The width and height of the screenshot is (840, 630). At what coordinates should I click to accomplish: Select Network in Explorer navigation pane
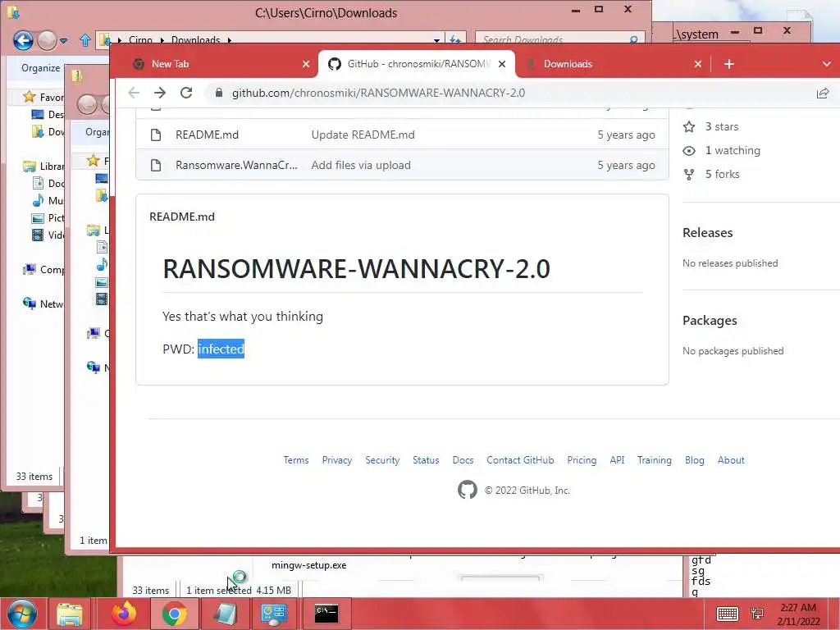(x=43, y=304)
